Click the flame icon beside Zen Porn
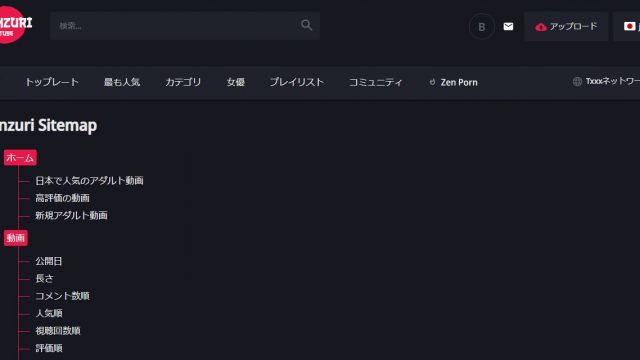This screenshot has height=360, width=640. click(432, 82)
